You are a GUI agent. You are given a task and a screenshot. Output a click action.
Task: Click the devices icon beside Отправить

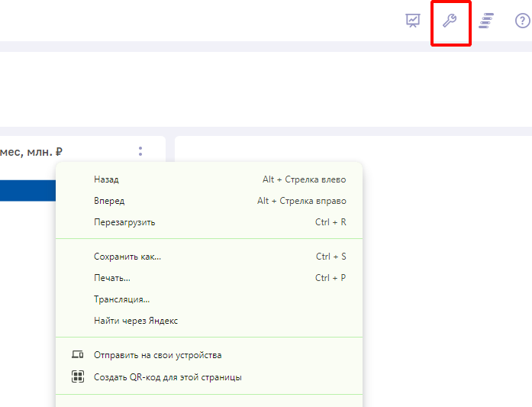point(78,355)
